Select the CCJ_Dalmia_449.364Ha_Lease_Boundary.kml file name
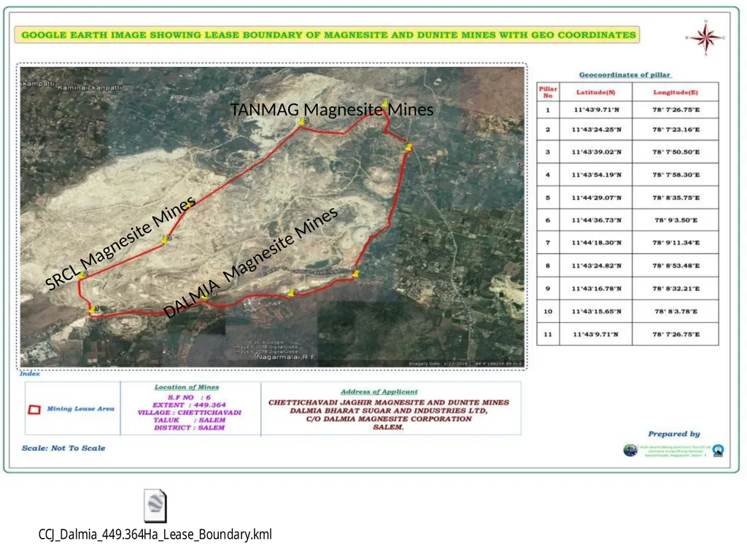Viewport: 747px width, 560px height. point(155,534)
